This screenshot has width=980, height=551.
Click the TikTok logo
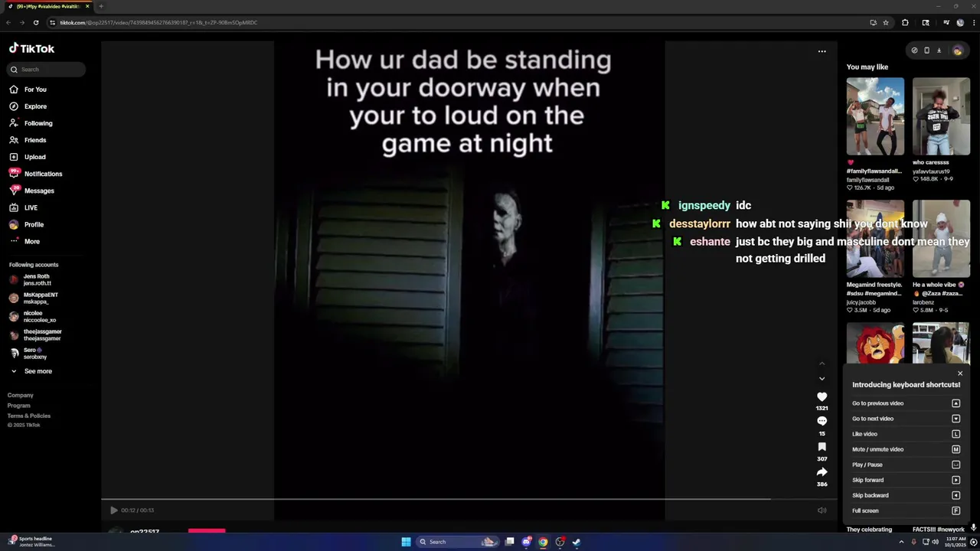click(31, 48)
